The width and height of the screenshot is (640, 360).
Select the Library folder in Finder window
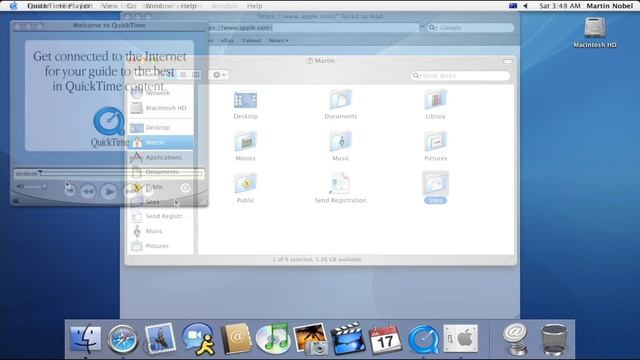436,105
